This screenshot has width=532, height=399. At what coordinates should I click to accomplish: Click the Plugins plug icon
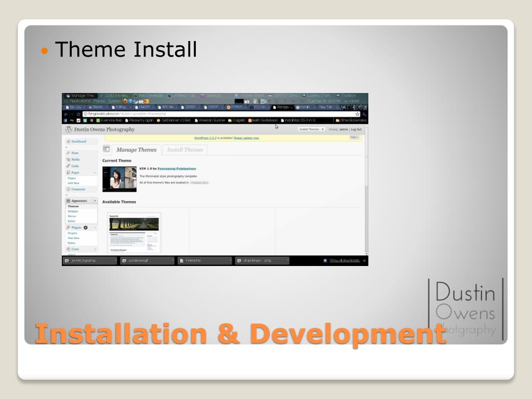pos(68,228)
